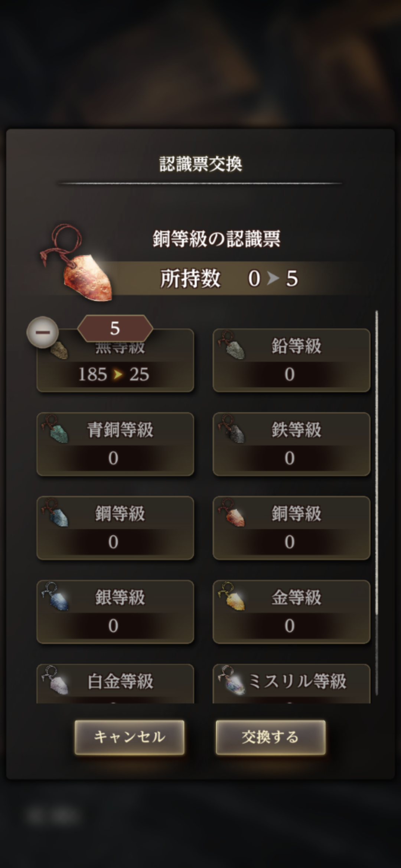Select the 金等級 tag tile

291,612
